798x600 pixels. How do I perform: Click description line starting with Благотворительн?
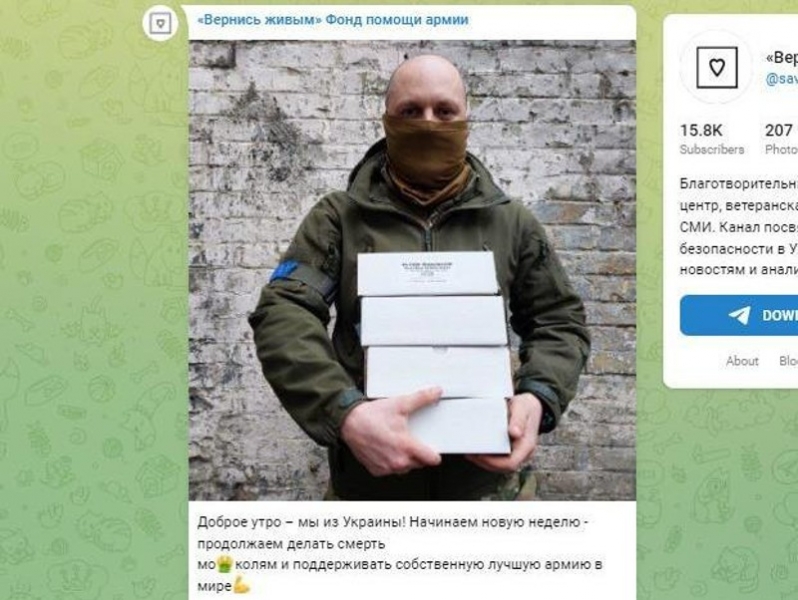pyautogui.click(x=738, y=183)
